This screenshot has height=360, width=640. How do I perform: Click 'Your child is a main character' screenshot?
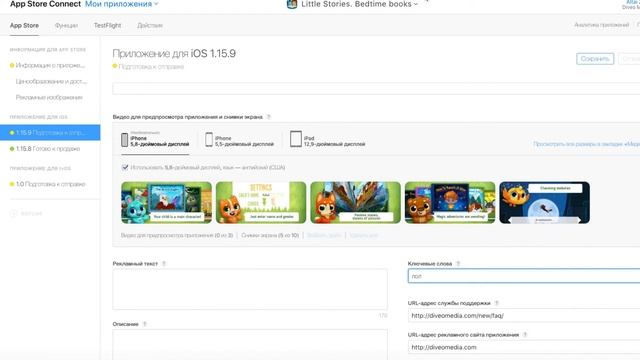[x=167, y=202]
